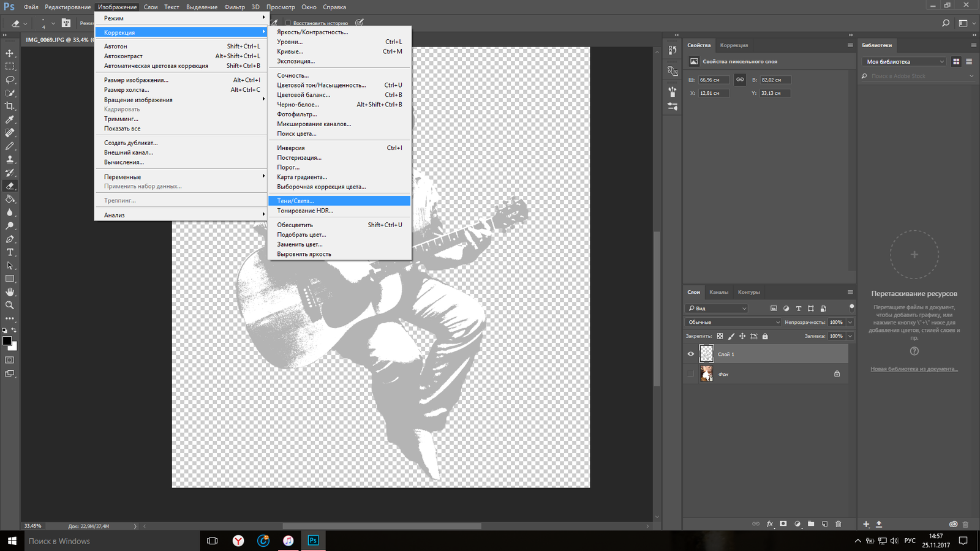Viewport: 980px width, 551px height.
Task: Open Непрозрачность opacity dropdown arrow
Action: coord(850,322)
